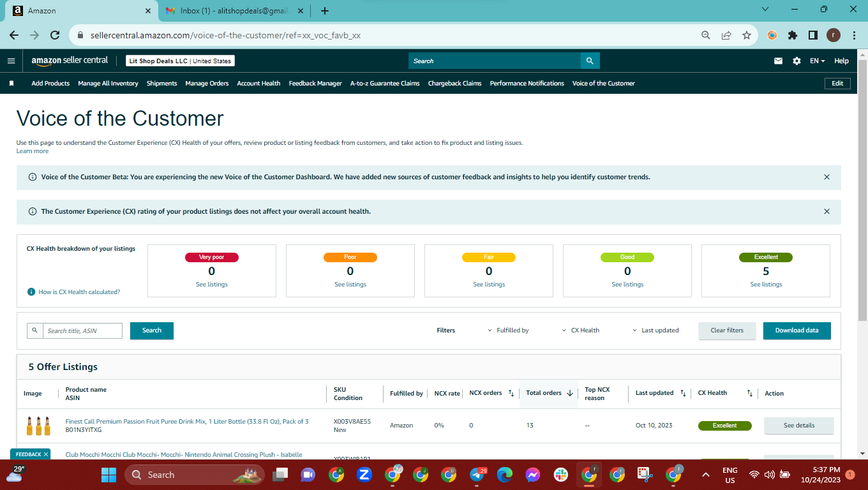Open the Learn more link
The image size is (868, 490).
point(33,151)
